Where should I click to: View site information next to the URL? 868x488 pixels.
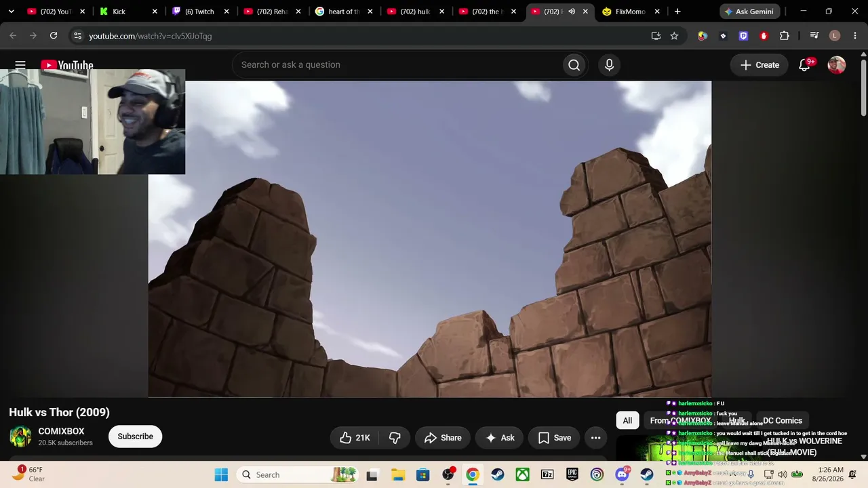pyautogui.click(x=77, y=36)
